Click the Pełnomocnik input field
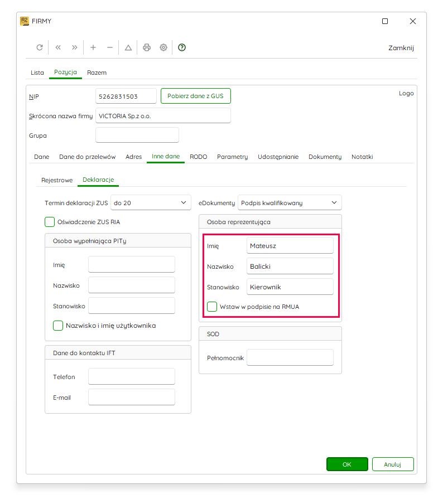The height and width of the screenshot is (504, 438). click(x=290, y=357)
